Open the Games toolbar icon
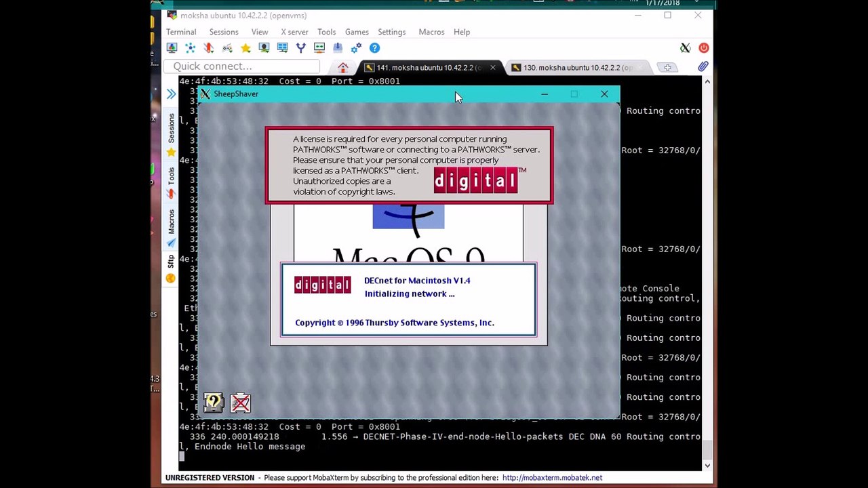868x488 pixels. click(227, 47)
